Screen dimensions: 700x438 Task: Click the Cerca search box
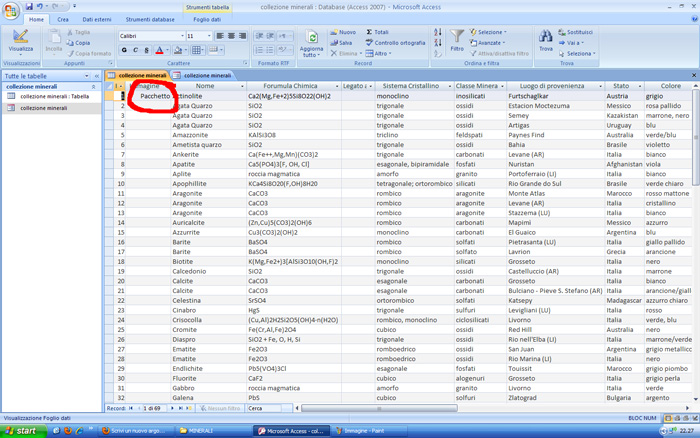(x=264, y=408)
